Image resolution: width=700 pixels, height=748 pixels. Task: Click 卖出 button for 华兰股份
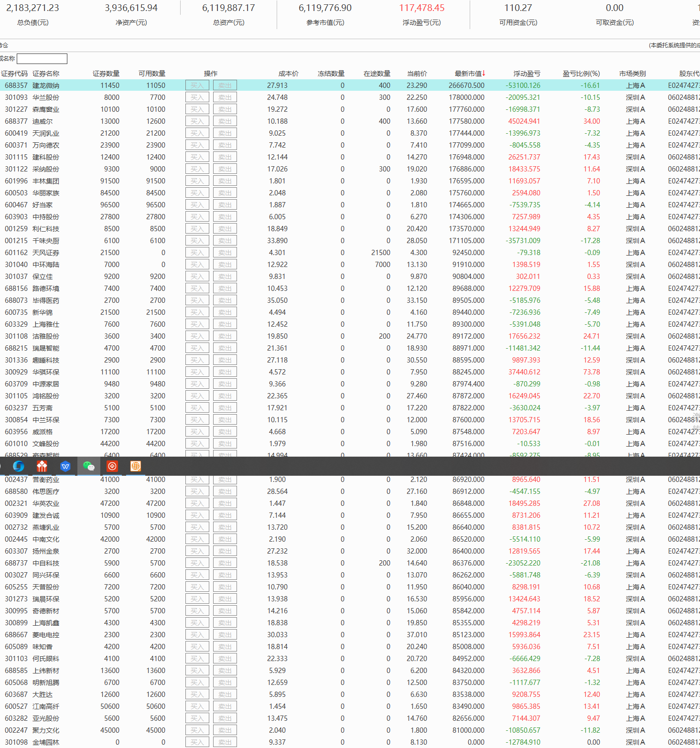click(225, 97)
